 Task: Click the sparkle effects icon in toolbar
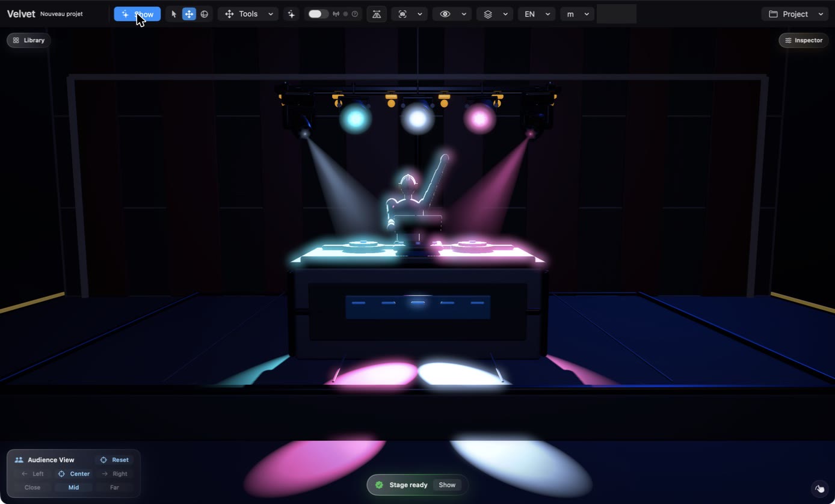[x=292, y=14]
